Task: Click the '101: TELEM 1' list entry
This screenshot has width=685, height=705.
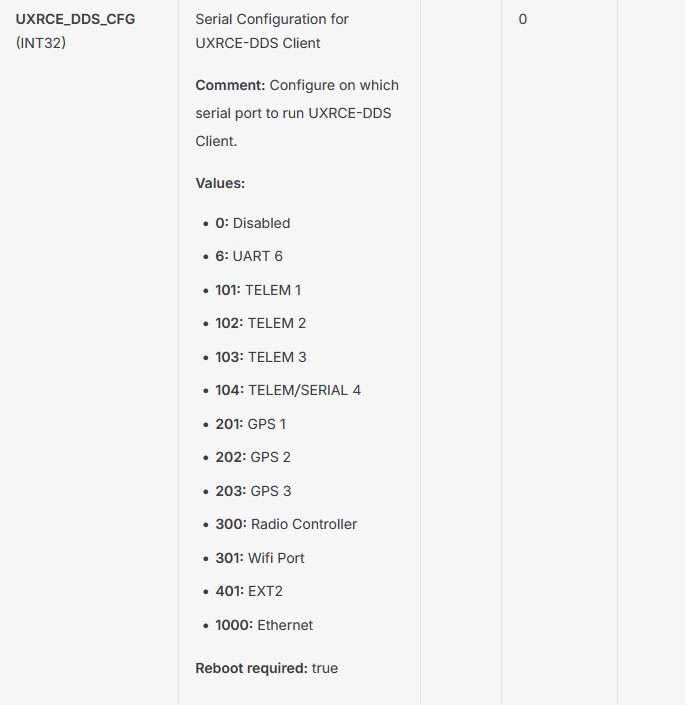Action: (x=258, y=290)
